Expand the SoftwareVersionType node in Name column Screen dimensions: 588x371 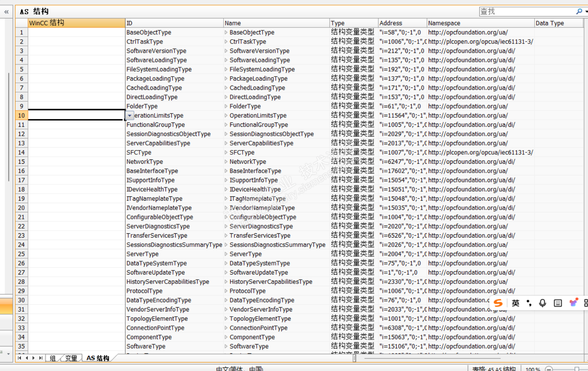click(226, 51)
